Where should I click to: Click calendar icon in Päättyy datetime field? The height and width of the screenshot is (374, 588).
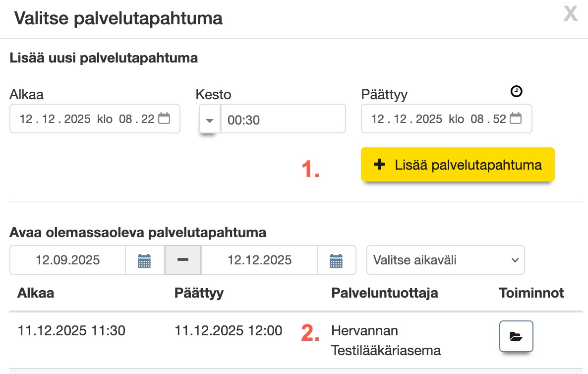[x=516, y=119]
